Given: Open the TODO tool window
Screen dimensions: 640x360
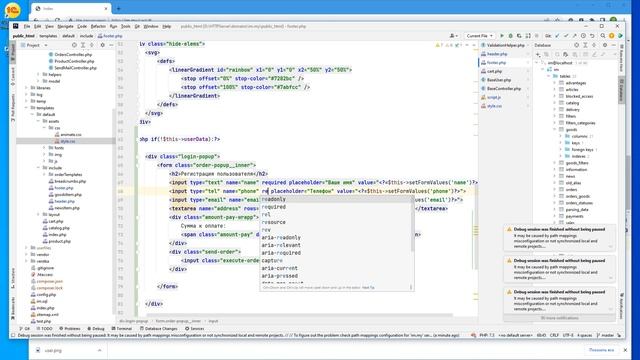Looking at the screenshot, I should (44, 329).
